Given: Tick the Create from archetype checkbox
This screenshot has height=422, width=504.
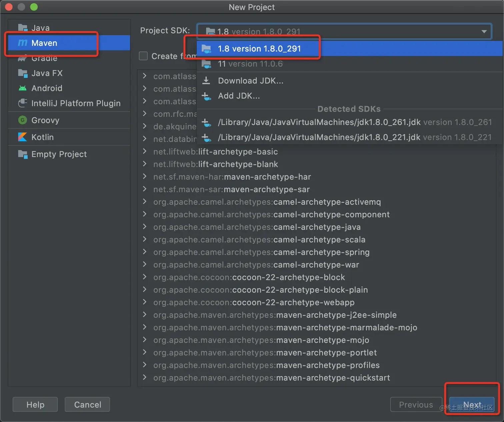Looking at the screenshot, I should tap(143, 56).
